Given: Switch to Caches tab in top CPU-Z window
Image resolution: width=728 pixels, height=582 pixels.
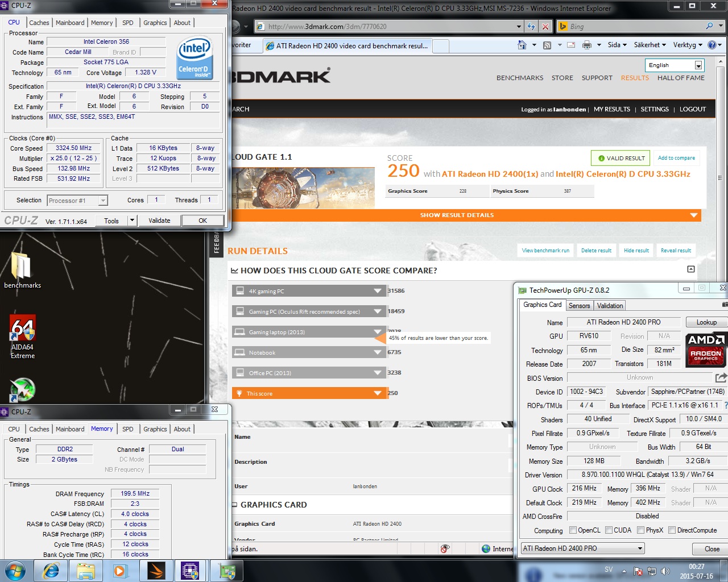Looking at the screenshot, I should (x=39, y=23).
